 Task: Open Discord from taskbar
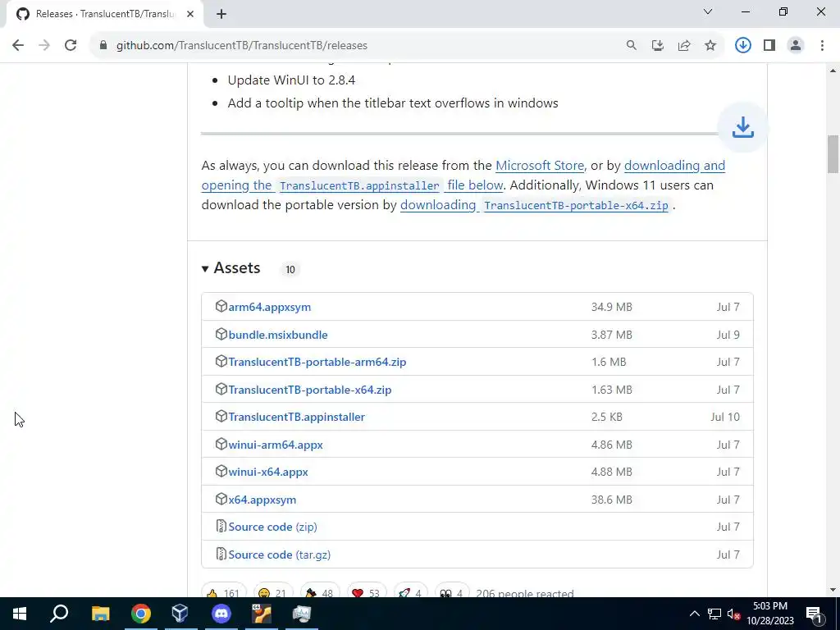click(221, 614)
